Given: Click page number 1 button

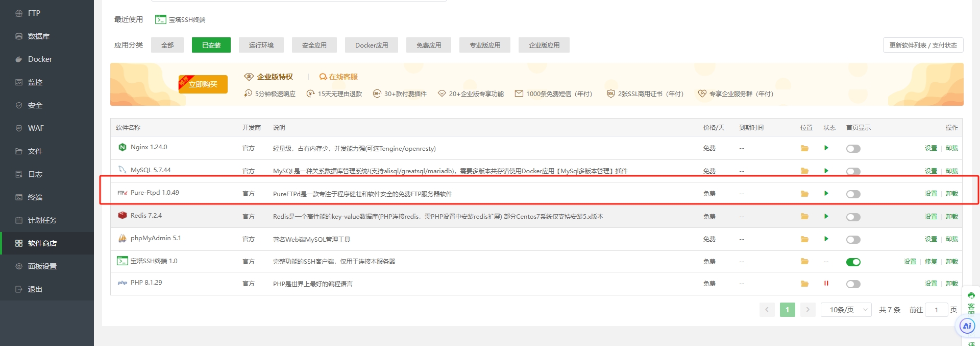Looking at the screenshot, I should [x=788, y=310].
